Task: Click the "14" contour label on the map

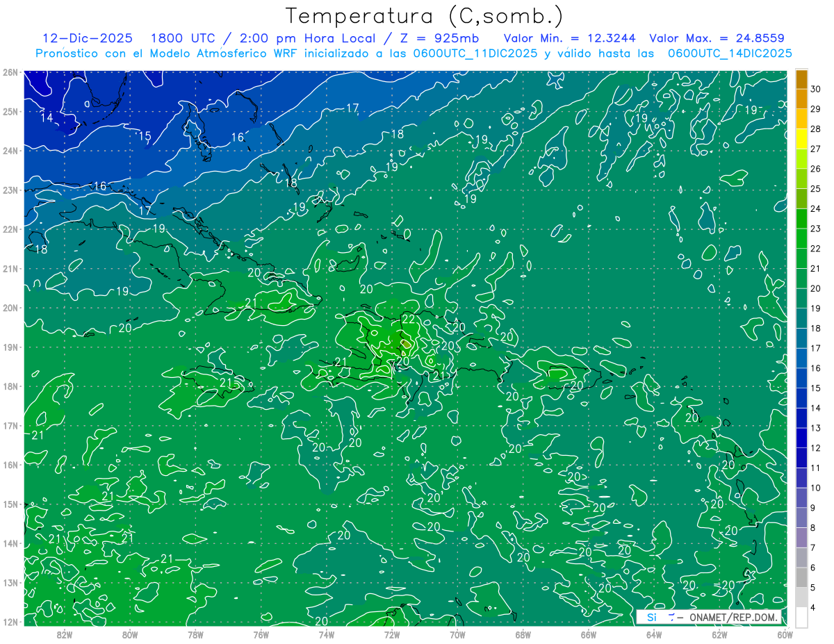Action: (x=47, y=117)
